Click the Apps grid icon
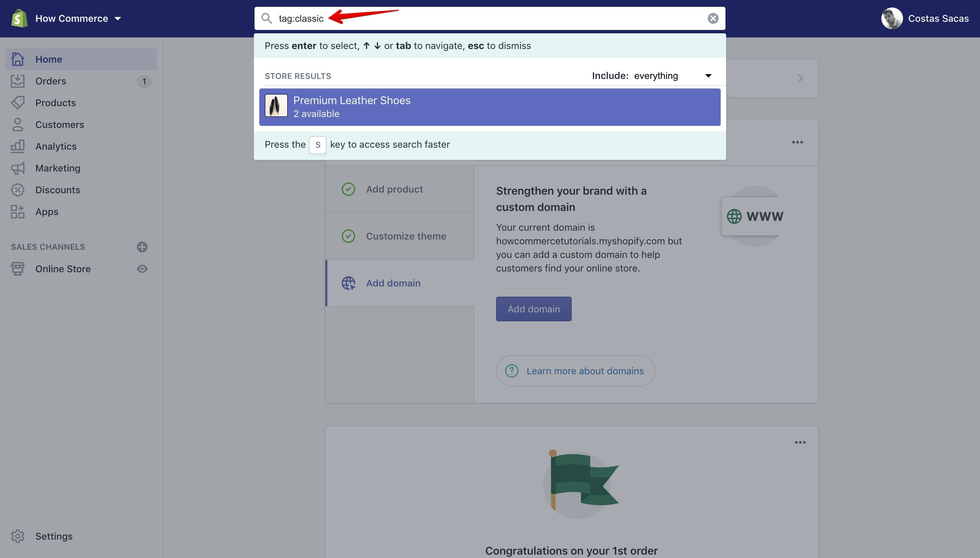 [18, 212]
